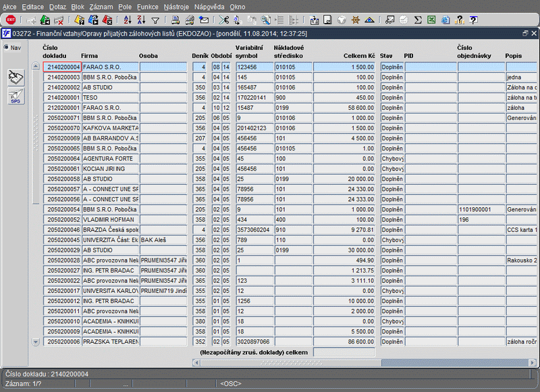
Task: Click Osoba cell BAK Aleš
Action: click(x=163, y=240)
